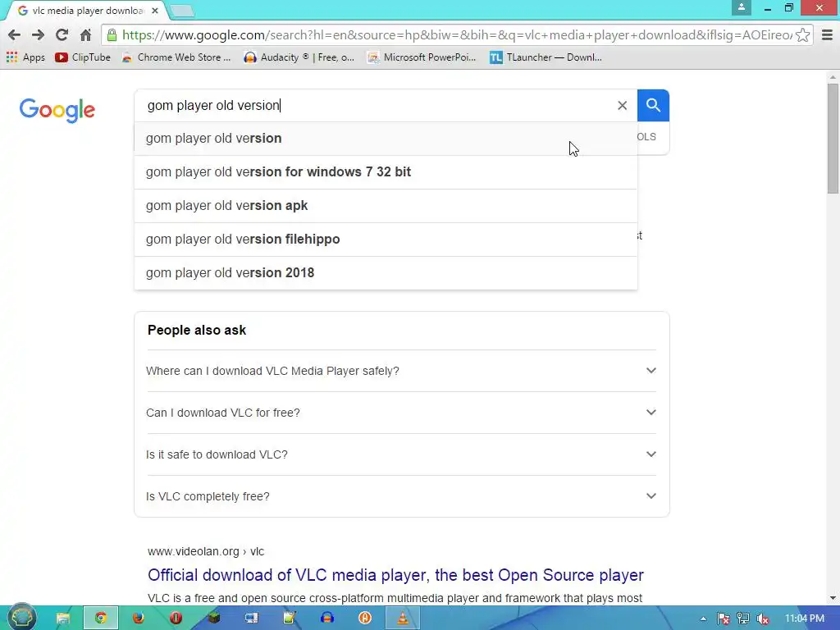
Task: Open the Action Center flag tray icon
Action: [724, 619]
